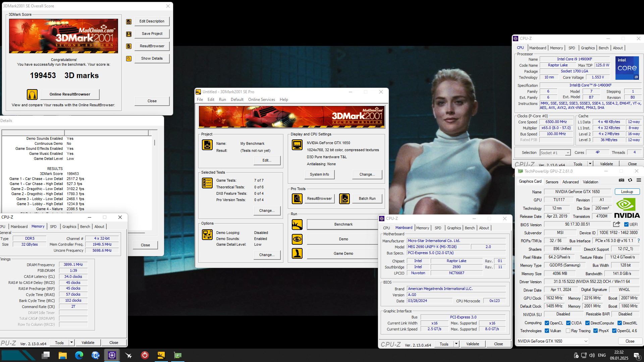Click the Options demo settings icon
644x362 pixels.
point(207,235)
